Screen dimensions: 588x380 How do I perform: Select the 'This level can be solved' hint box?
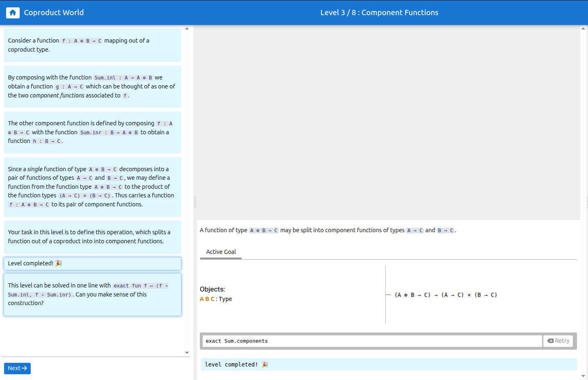click(x=93, y=294)
